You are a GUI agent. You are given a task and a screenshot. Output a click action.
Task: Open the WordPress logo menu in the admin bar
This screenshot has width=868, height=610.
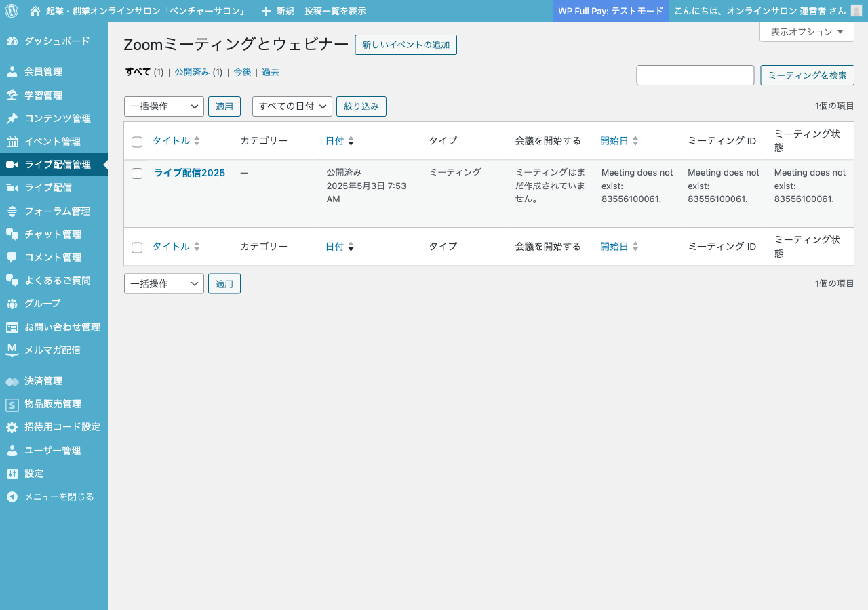(x=11, y=11)
